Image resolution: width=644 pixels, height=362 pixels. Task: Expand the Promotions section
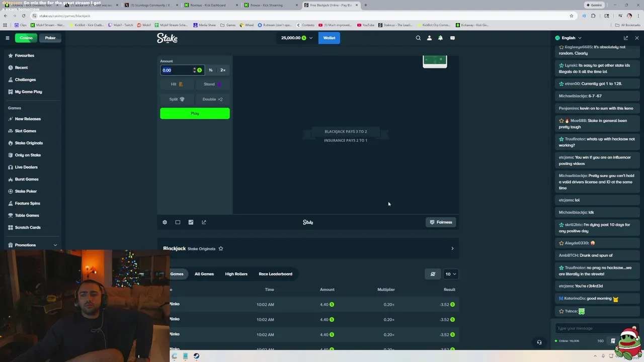55,245
